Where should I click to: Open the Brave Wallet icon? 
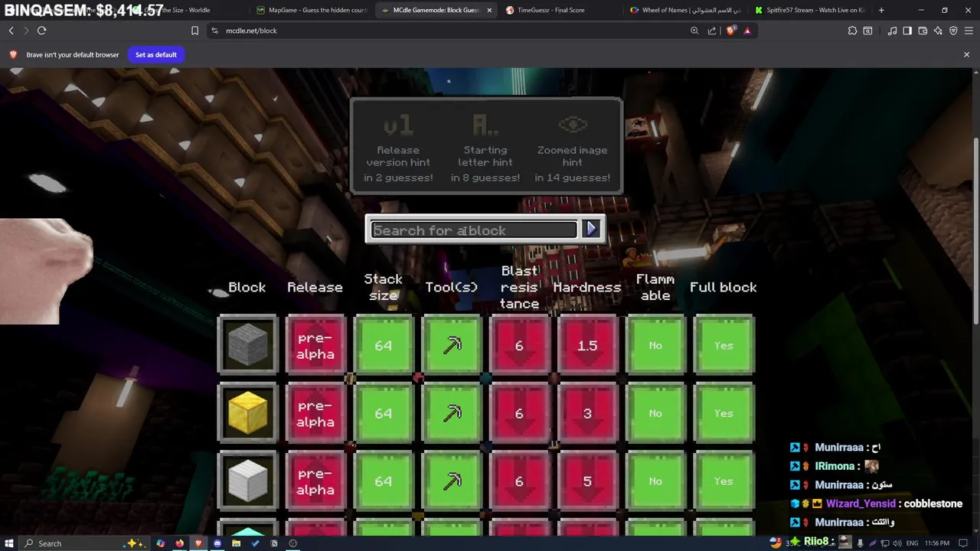923,31
